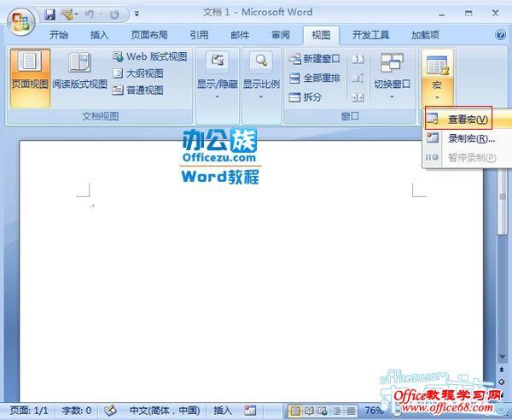512x420 pixels.
Task: Activate 页面视图 page layout view
Action: point(30,79)
